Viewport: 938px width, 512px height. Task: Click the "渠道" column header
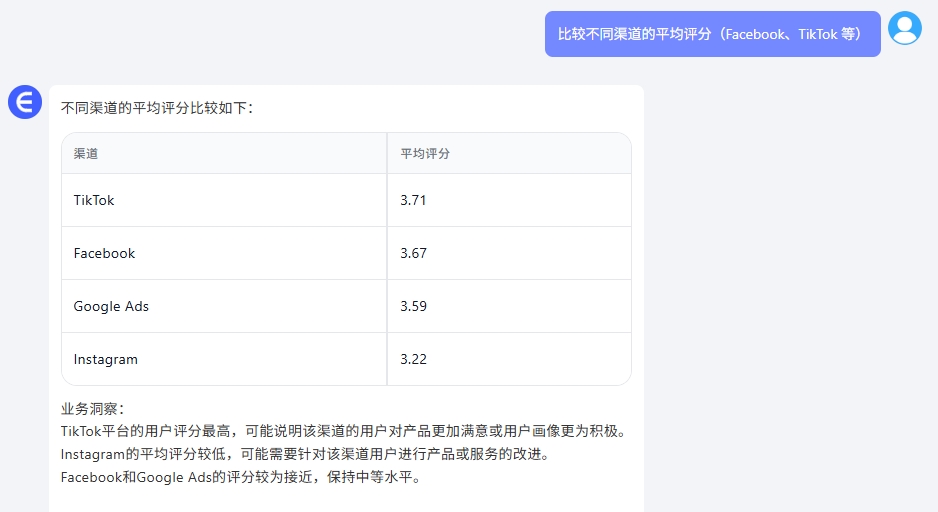point(224,154)
